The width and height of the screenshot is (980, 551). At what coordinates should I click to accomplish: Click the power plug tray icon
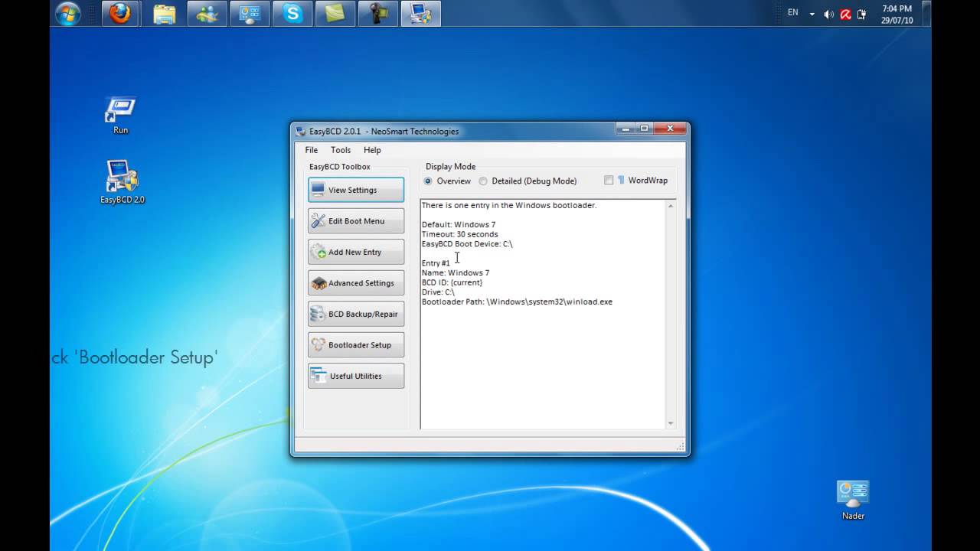[862, 14]
